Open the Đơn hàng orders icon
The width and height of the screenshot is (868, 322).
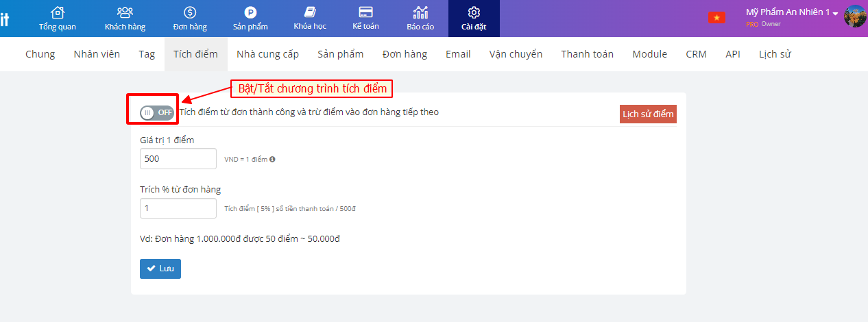click(190, 13)
